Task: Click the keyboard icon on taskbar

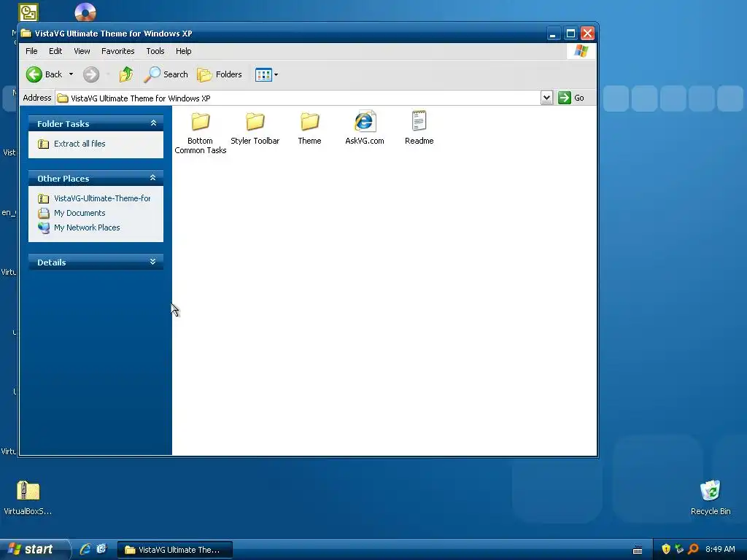Action: point(638,550)
